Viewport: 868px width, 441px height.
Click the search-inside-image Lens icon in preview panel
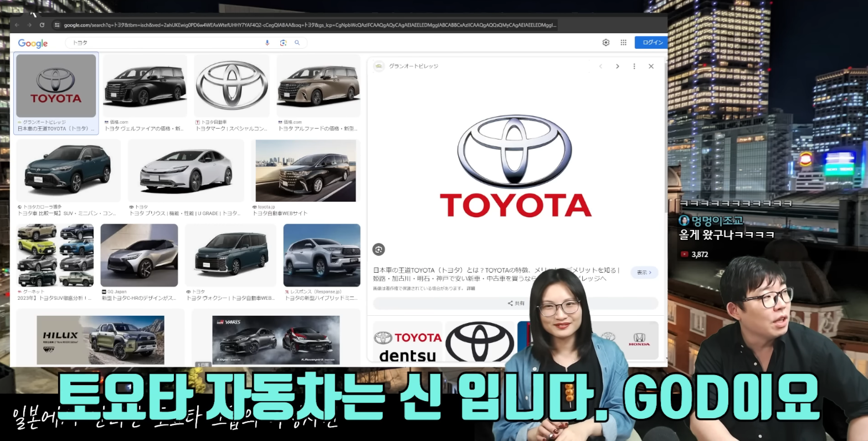click(x=378, y=249)
